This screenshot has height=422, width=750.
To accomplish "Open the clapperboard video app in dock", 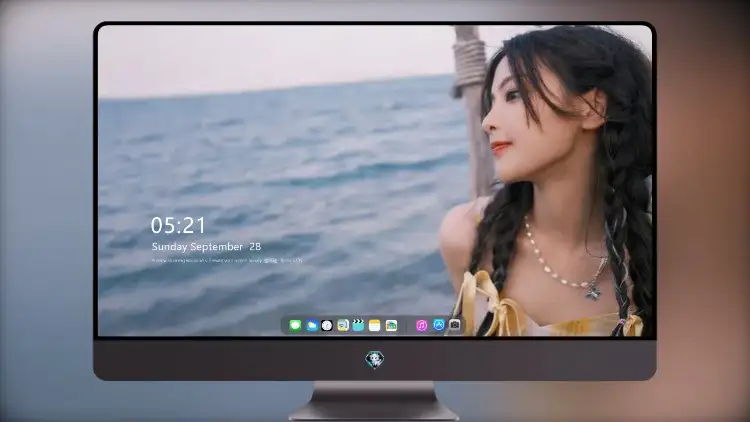I will pyautogui.click(x=358, y=325).
